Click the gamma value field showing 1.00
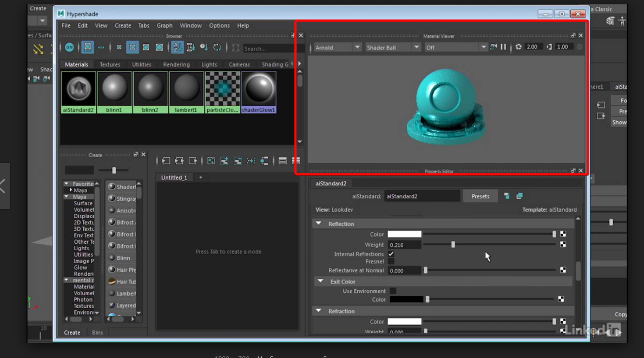This screenshot has width=644, height=358. pos(564,47)
